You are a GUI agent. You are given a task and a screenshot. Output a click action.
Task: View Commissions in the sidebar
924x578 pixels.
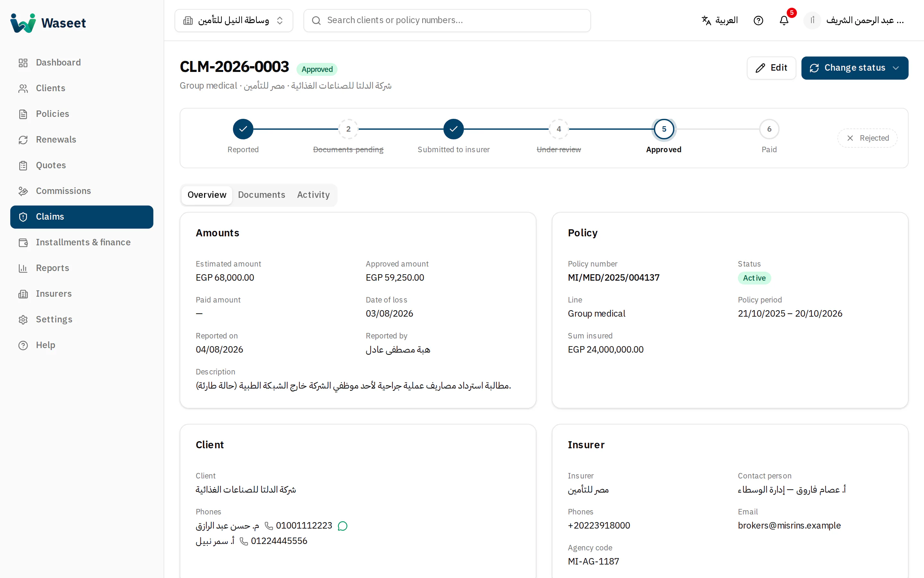point(82,191)
